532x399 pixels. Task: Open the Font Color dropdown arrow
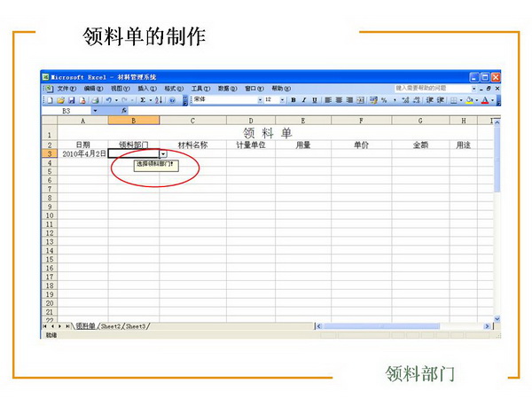pos(492,100)
